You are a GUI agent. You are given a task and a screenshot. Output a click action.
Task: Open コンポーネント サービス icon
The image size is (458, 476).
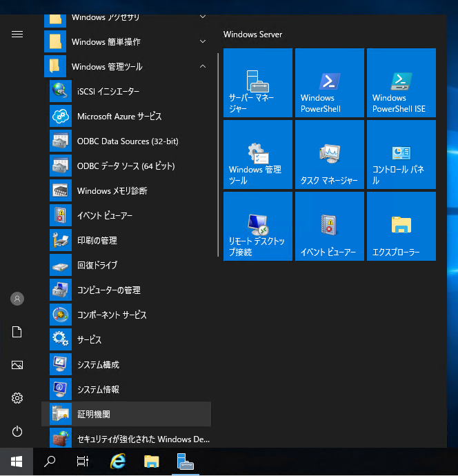click(x=61, y=315)
